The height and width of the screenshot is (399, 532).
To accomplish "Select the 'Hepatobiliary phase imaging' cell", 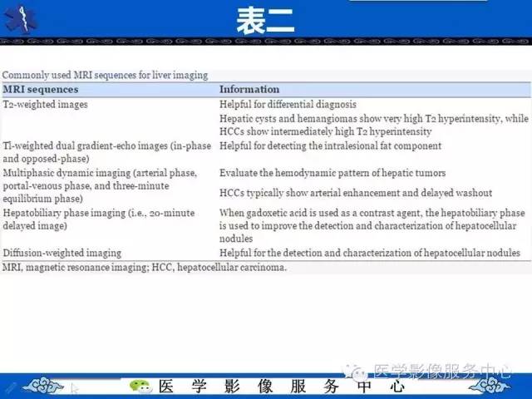I will (99, 219).
